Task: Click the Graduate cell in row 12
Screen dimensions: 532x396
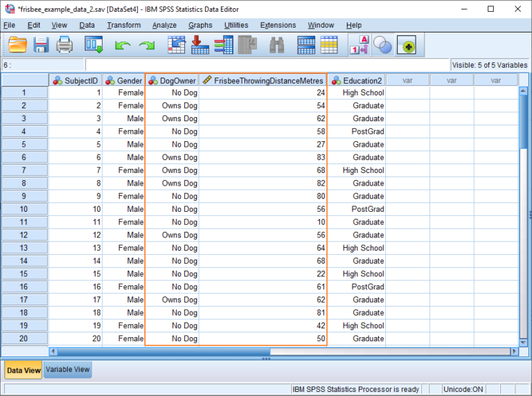Action: coord(356,235)
